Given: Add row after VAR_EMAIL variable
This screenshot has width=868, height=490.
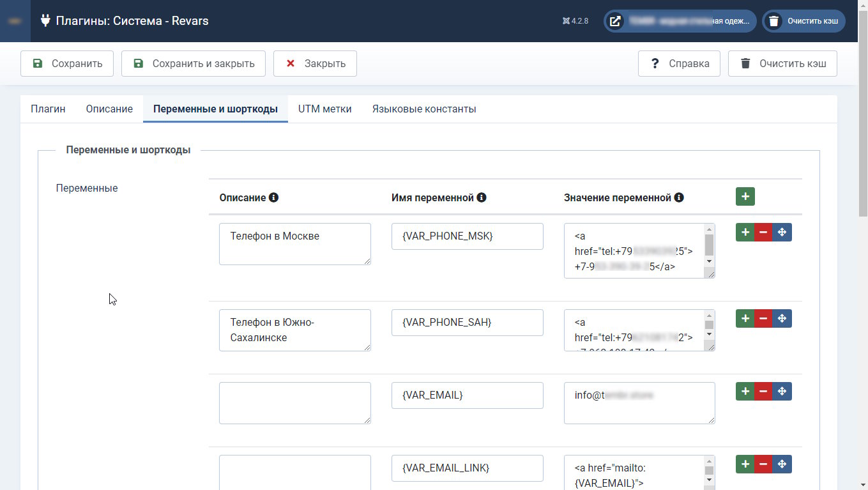Looking at the screenshot, I should coord(745,392).
